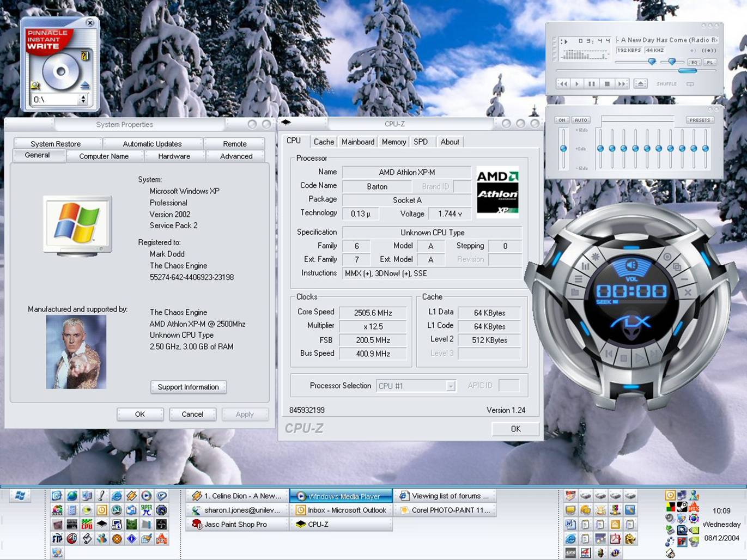Image resolution: width=747 pixels, height=560 pixels.
Task: Click the Core Speed value field
Action: pos(373,313)
